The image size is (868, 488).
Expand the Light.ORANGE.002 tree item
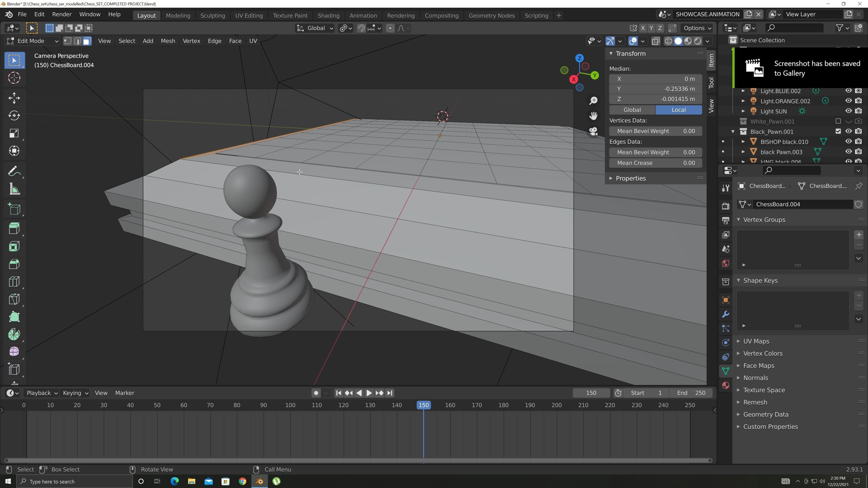tap(743, 101)
